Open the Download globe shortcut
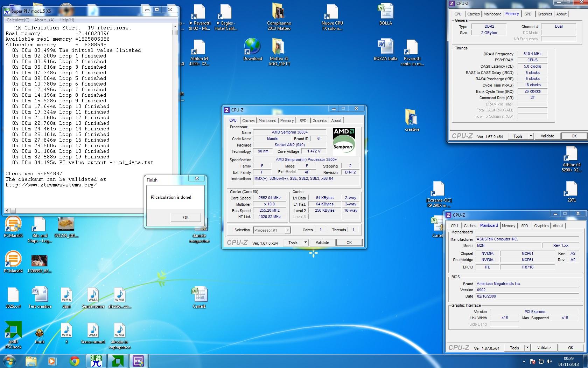 [x=252, y=49]
